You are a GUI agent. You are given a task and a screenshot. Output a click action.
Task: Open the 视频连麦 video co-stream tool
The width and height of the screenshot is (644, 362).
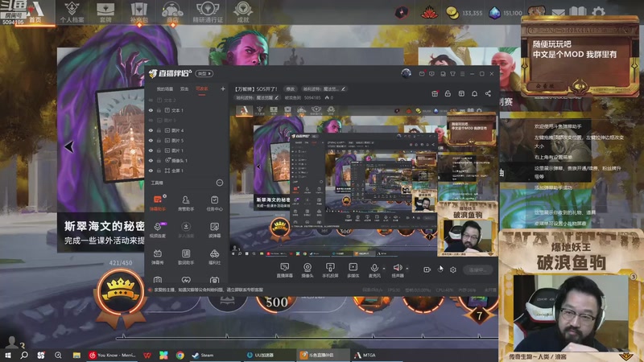point(158,230)
